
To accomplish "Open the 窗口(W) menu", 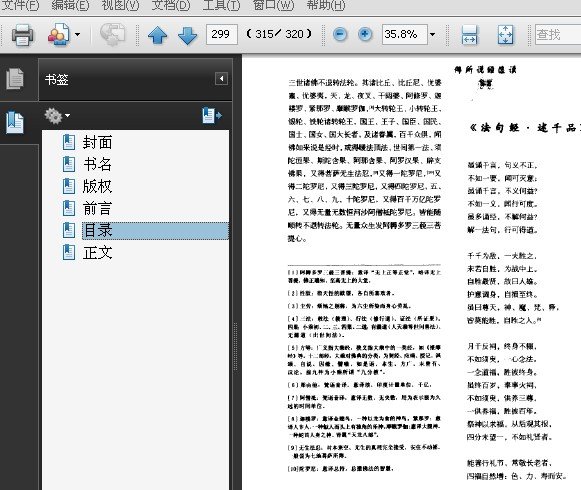I will tap(273, 5).
